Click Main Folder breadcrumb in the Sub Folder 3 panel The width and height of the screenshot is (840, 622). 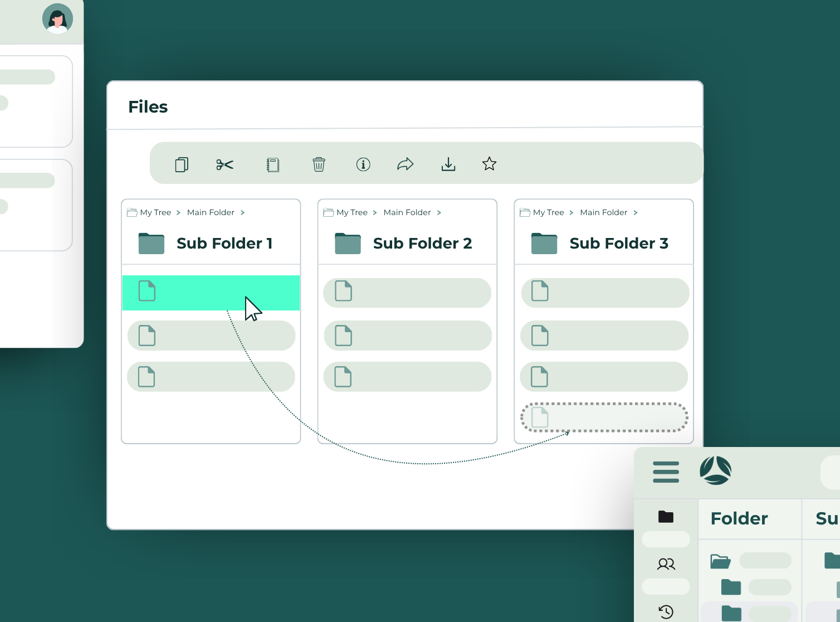point(604,212)
